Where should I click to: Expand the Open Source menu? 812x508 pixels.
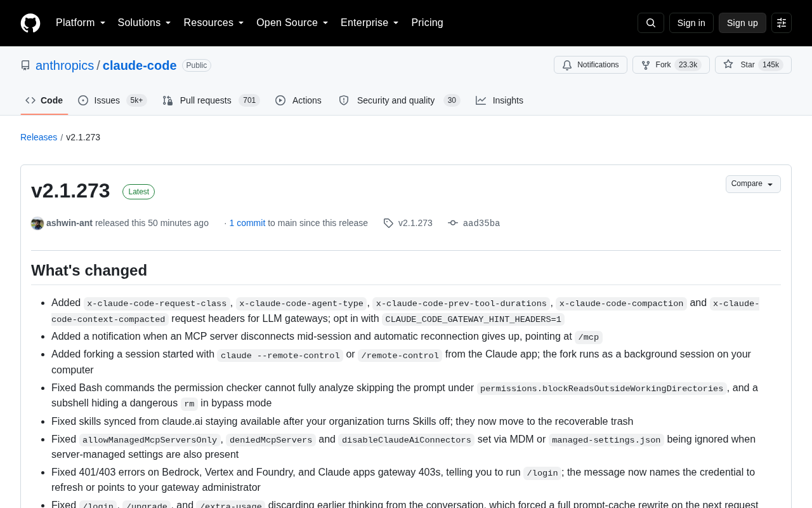(x=292, y=23)
